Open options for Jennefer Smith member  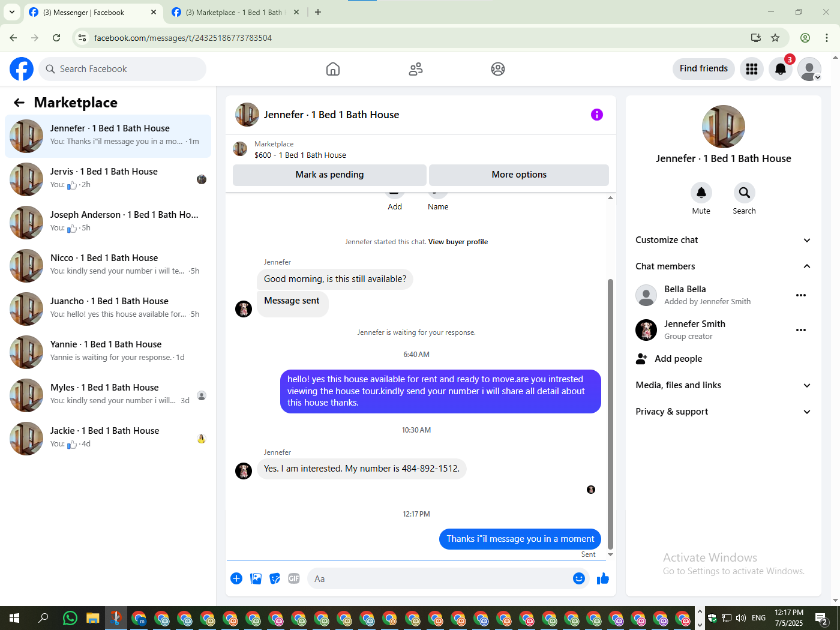click(x=801, y=330)
